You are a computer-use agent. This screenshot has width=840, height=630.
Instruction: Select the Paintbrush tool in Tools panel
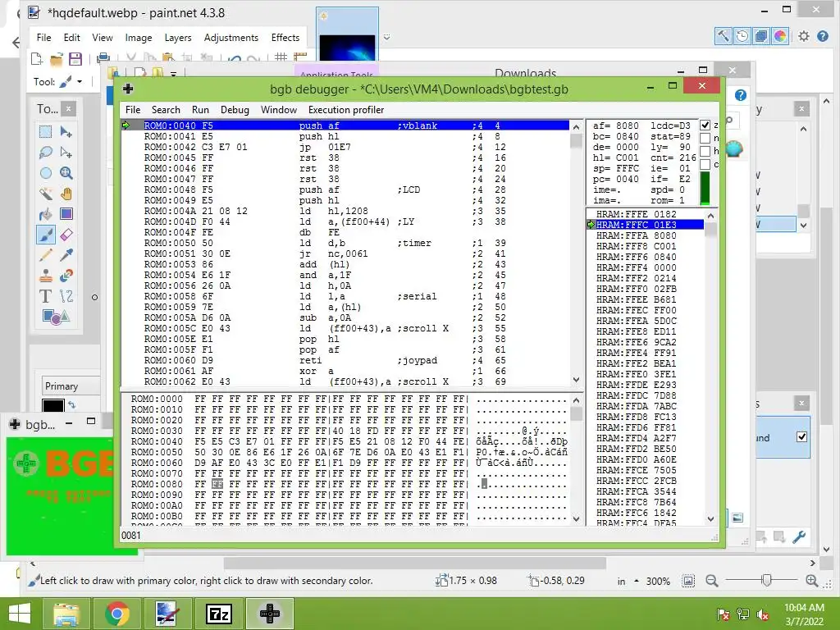tap(46, 235)
